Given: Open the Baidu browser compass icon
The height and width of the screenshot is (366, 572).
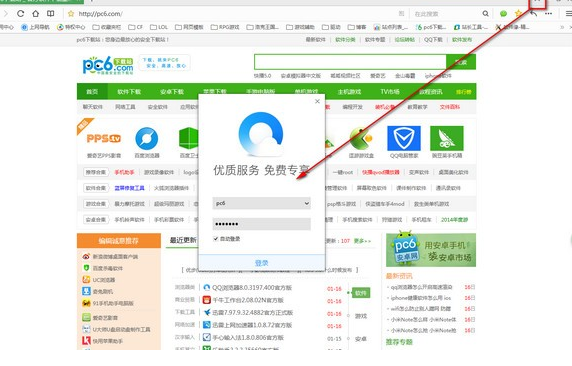Looking at the screenshot, I should coord(147,139).
